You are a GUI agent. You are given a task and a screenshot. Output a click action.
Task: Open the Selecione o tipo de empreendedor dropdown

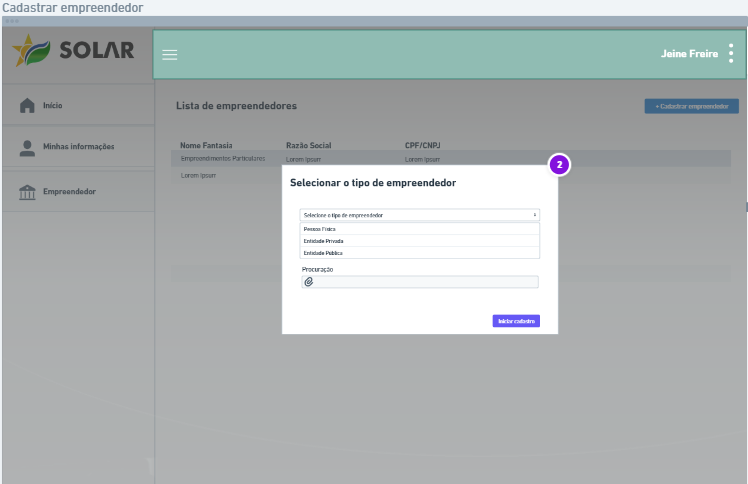tap(419, 215)
